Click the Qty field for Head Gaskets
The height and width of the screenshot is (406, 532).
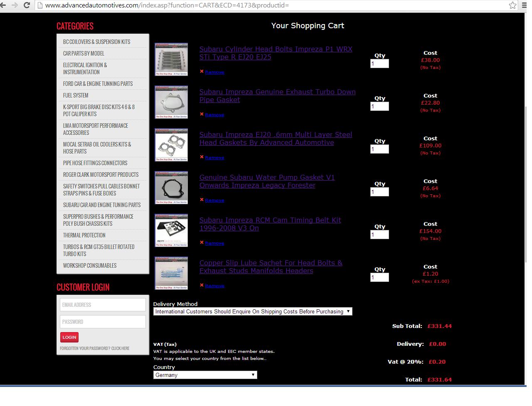click(x=379, y=149)
